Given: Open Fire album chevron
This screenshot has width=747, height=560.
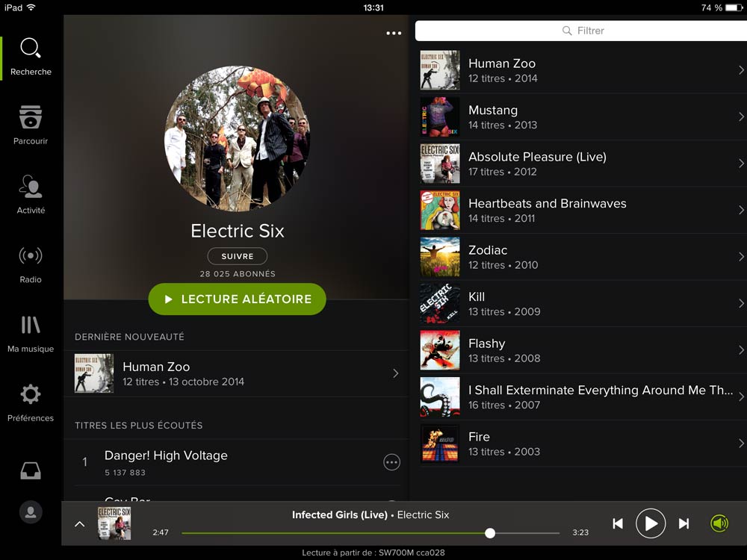Looking at the screenshot, I should point(741,444).
